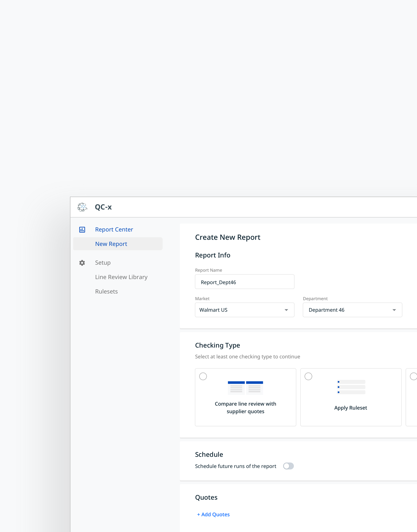
Task: Expand the Department 46 dropdown
Action: point(352,310)
